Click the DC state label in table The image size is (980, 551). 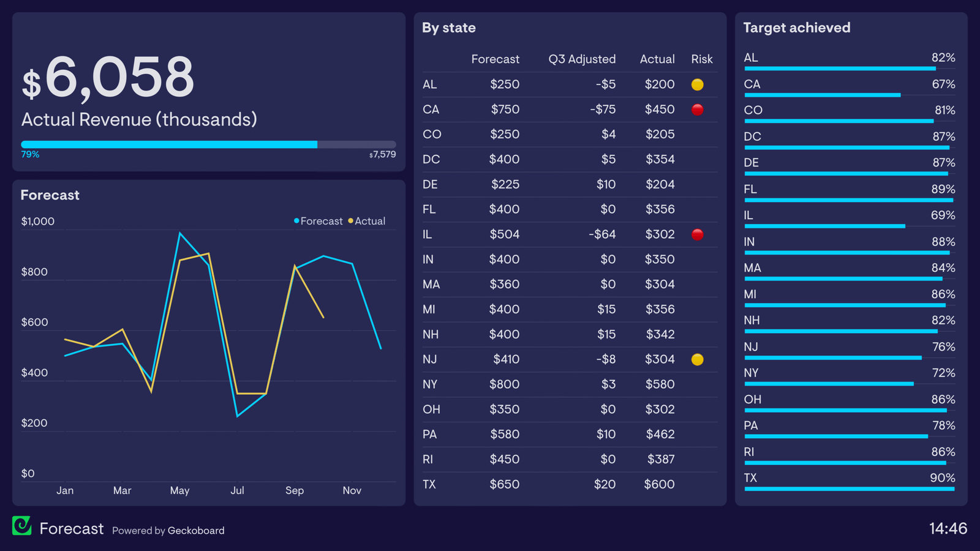(x=431, y=159)
